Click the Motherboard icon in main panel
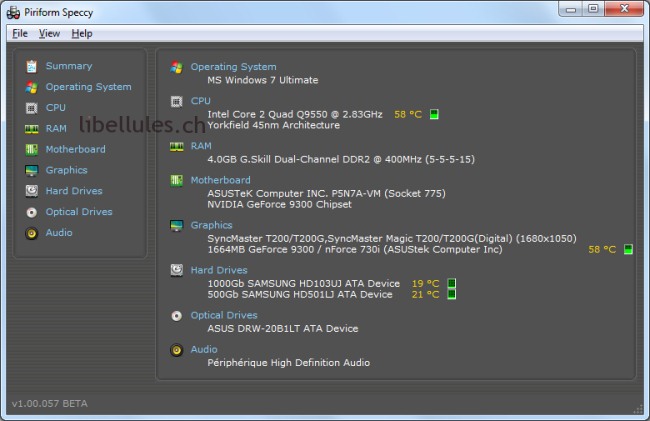Screen dimensions: 650x421 (177, 180)
